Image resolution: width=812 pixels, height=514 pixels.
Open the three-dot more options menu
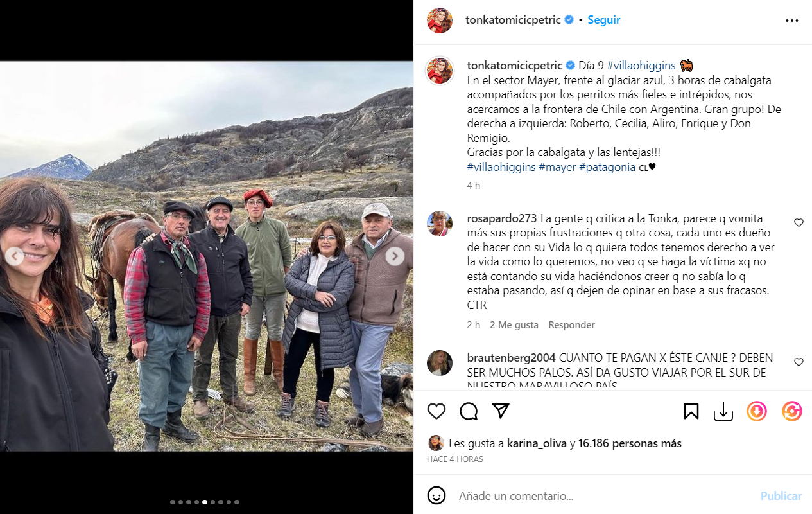792,21
